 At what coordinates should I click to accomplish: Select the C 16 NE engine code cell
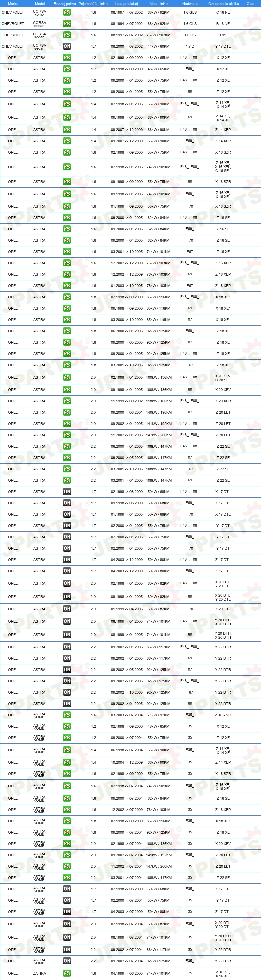coord(223,12)
